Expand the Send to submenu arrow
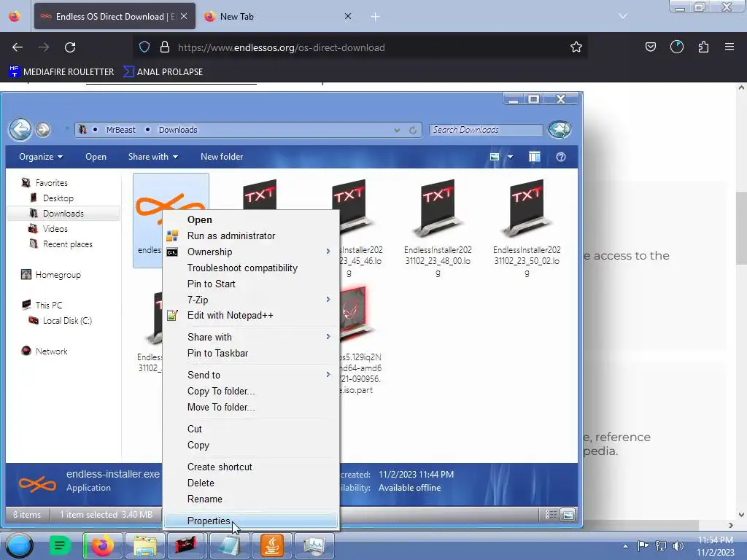 (x=328, y=375)
